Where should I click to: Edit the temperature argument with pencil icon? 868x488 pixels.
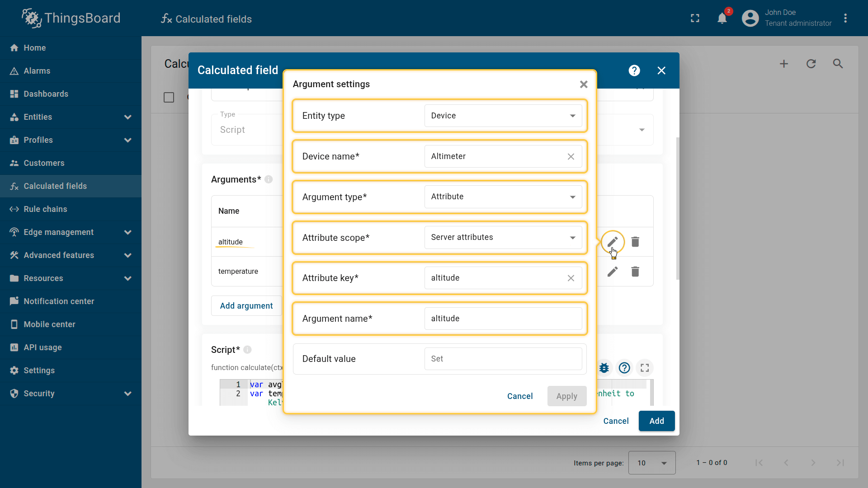pos(612,272)
